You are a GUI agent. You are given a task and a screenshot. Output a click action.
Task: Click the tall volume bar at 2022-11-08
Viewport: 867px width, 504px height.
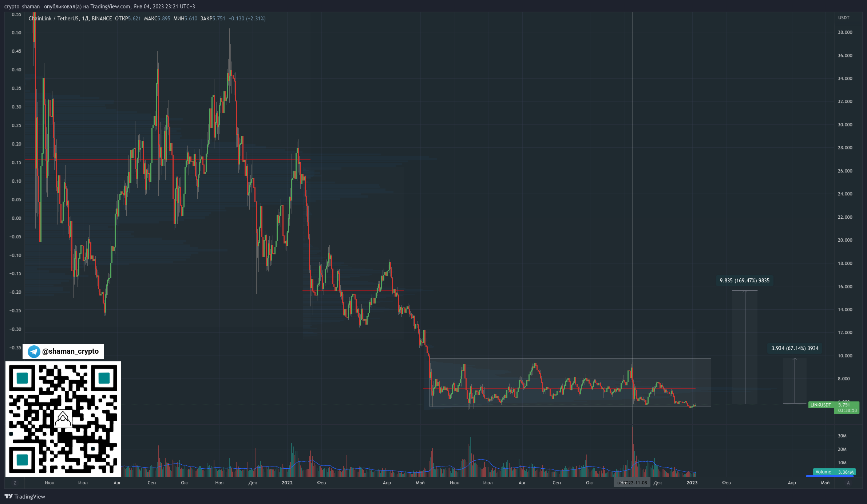pyautogui.click(x=632, y=451)
